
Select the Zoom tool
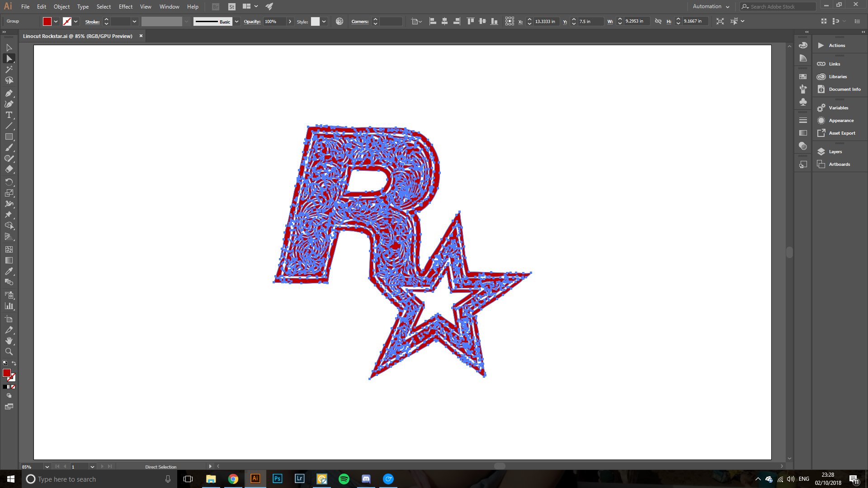pos(9,352)
